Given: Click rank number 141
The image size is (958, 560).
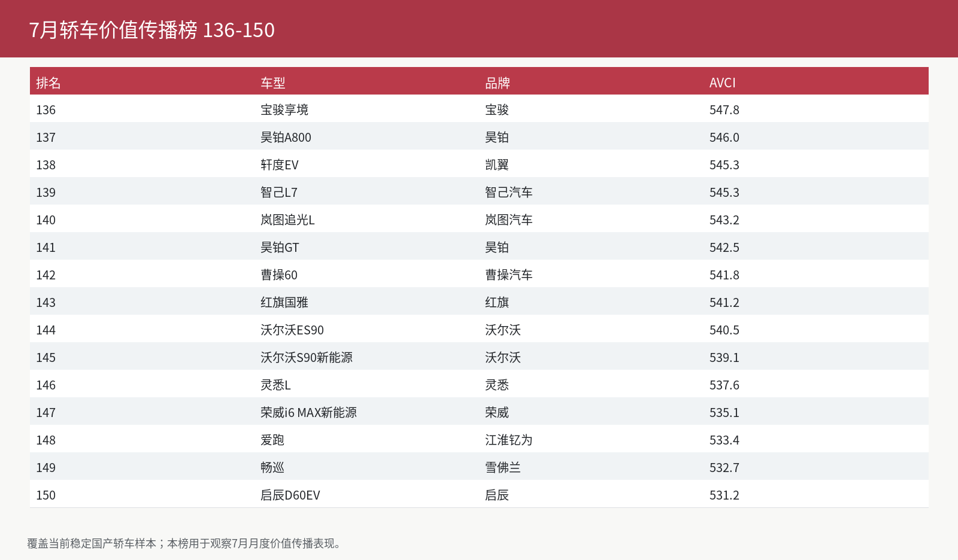Looking at the screenshot, I should 46,248.
